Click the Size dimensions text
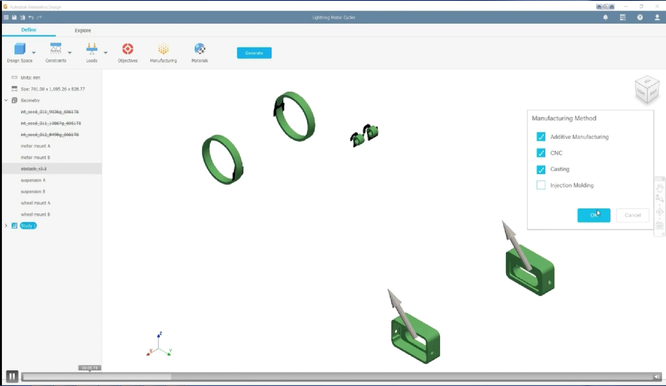Image resolution: width=666 pixels, height=386 pixels. click(x=53, y=89)
